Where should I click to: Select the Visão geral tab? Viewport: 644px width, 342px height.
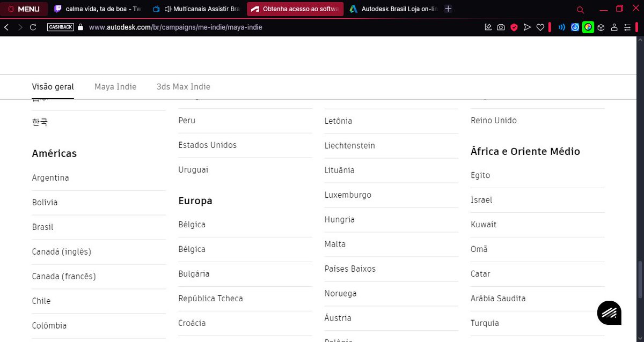53,87
